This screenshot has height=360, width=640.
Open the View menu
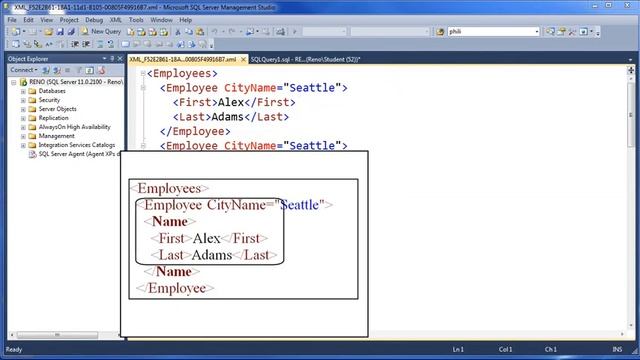click(x=46, y=20)
